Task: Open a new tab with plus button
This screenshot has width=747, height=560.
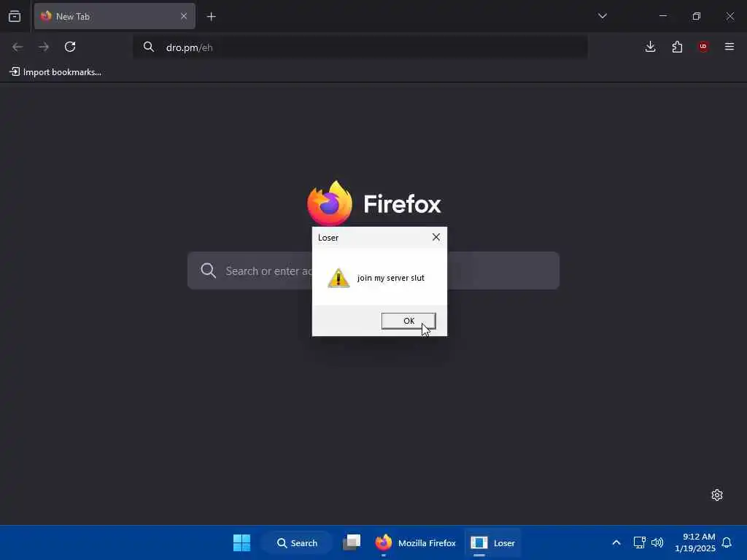Action: coord(212,17)
